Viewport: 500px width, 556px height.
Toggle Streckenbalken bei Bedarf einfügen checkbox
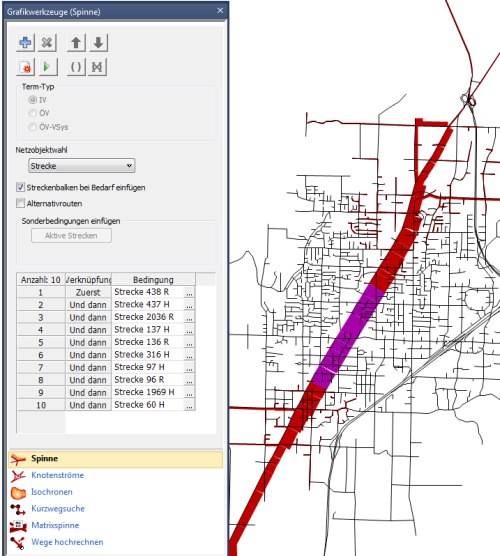[20, 187]
